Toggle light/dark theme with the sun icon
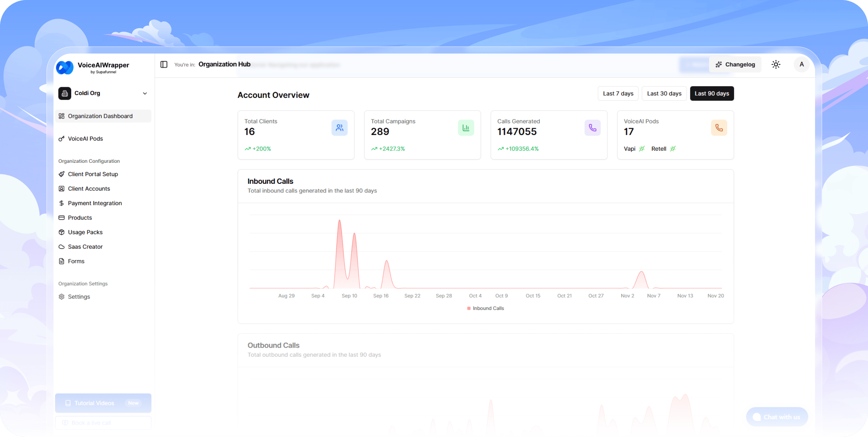This screenshot has height=437, width=868. point(776,64)
